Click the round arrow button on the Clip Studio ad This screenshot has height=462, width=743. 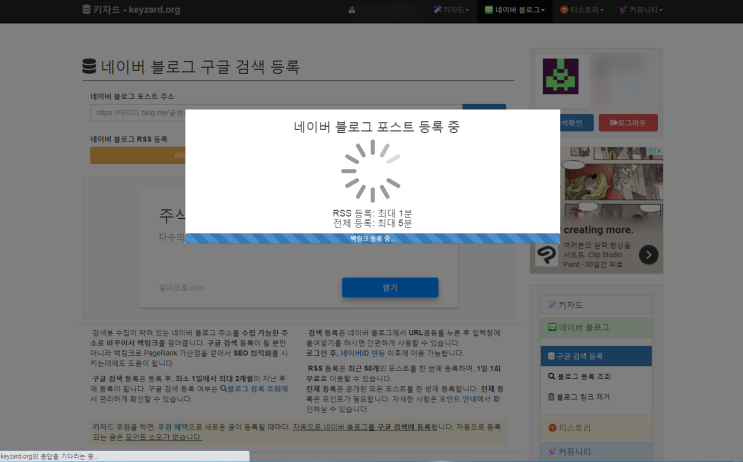[648, 255]
